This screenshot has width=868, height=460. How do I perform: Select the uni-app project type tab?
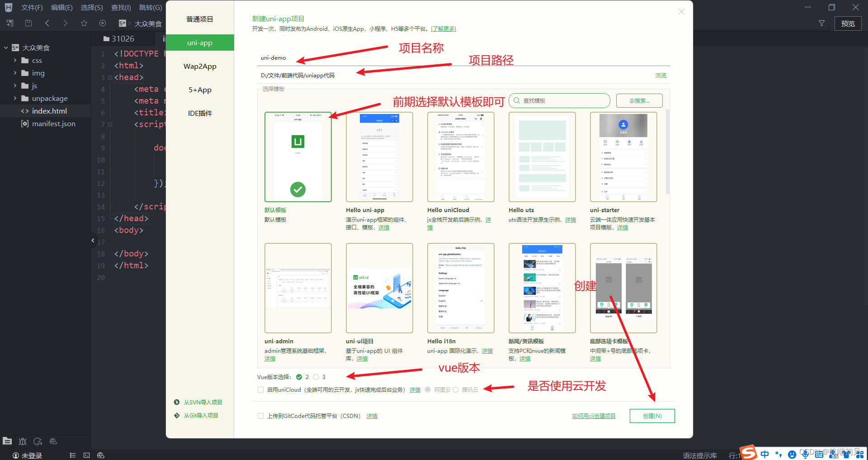click(x=200, y=43)
